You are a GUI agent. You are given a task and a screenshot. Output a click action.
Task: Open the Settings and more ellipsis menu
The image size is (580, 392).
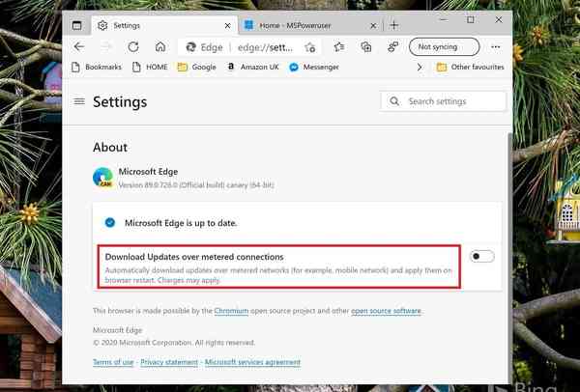(495, 47)
